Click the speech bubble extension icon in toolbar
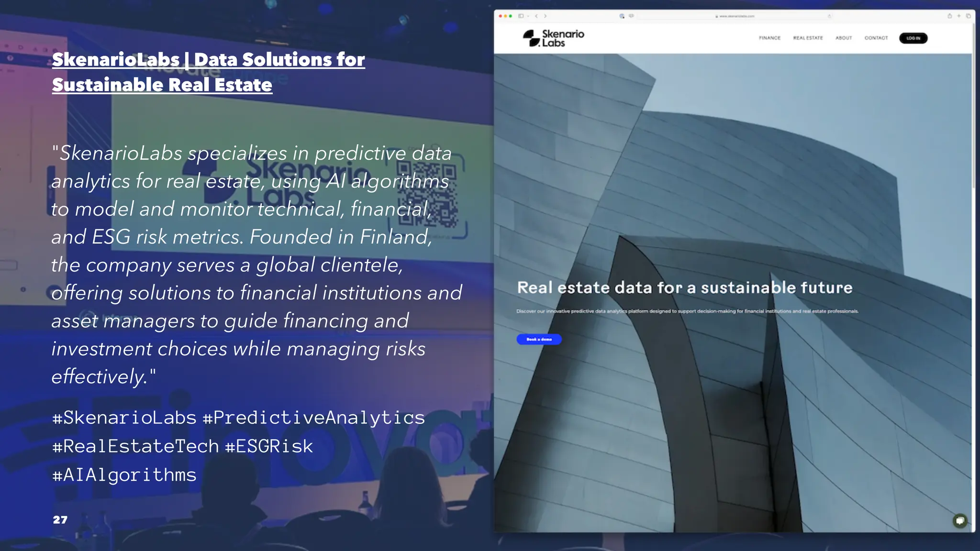This screenshot has height=551, width=980. point(631,16)
